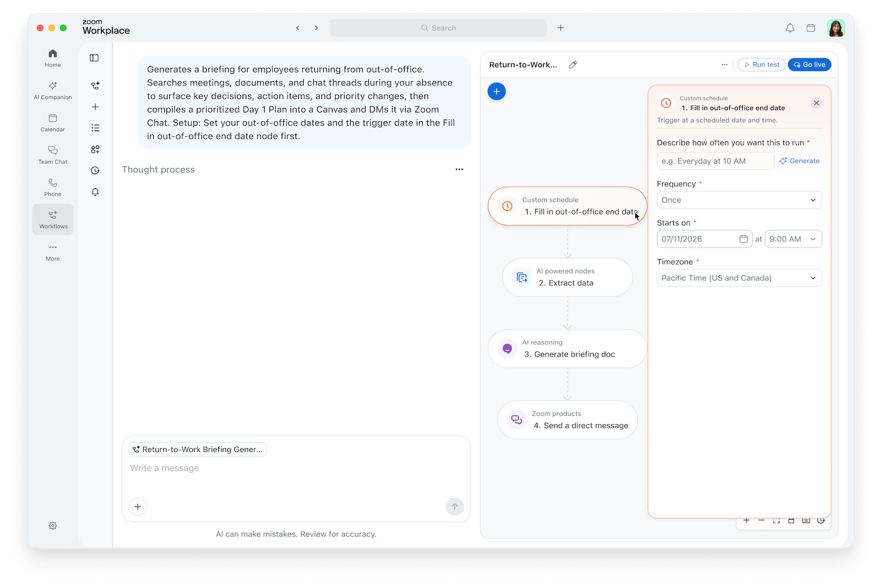
Task: Click the Search field at top
Action: (x=438, y=28)
